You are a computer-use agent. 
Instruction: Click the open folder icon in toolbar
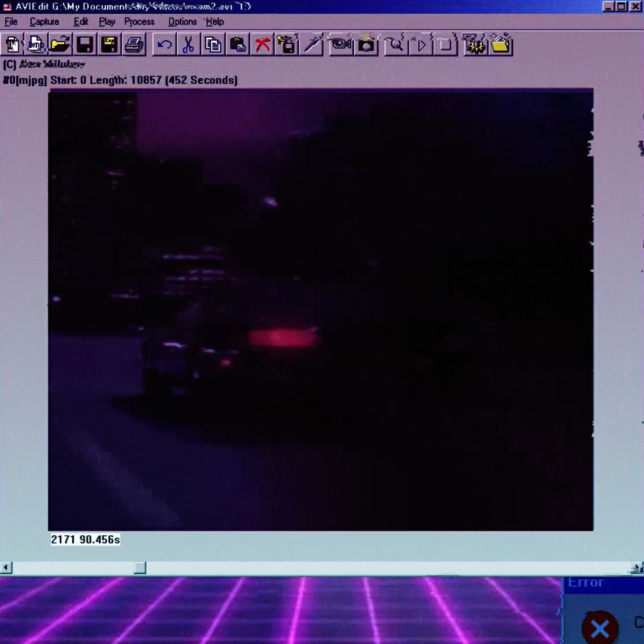[x=60, y=45]
